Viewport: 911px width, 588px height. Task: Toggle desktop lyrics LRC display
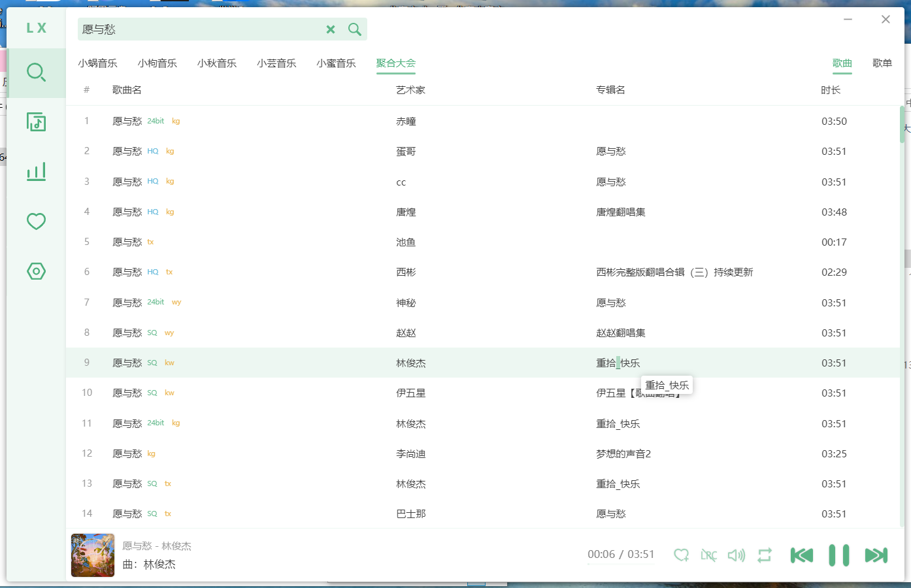point(709,555)
